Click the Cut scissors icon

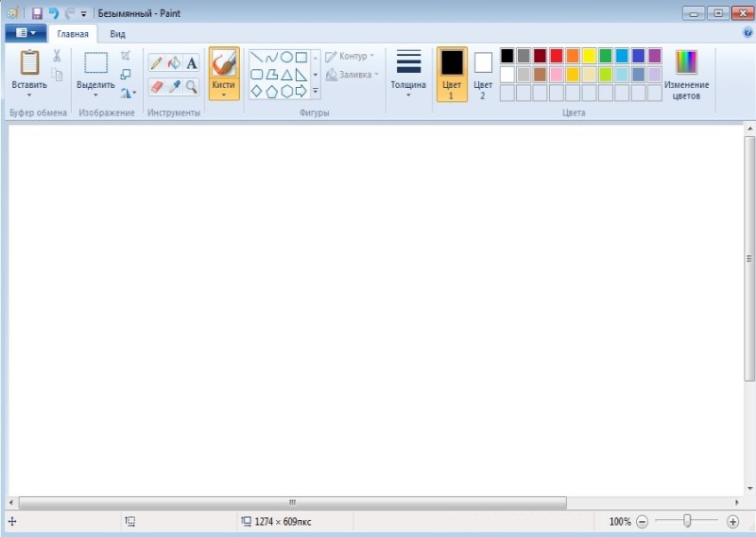pyautogui.click(x=57, y=56)
